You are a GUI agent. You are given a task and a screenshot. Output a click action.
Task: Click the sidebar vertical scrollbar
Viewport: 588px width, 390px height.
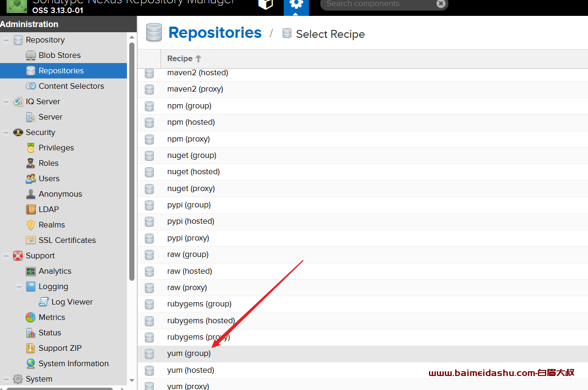click(132, 161)
